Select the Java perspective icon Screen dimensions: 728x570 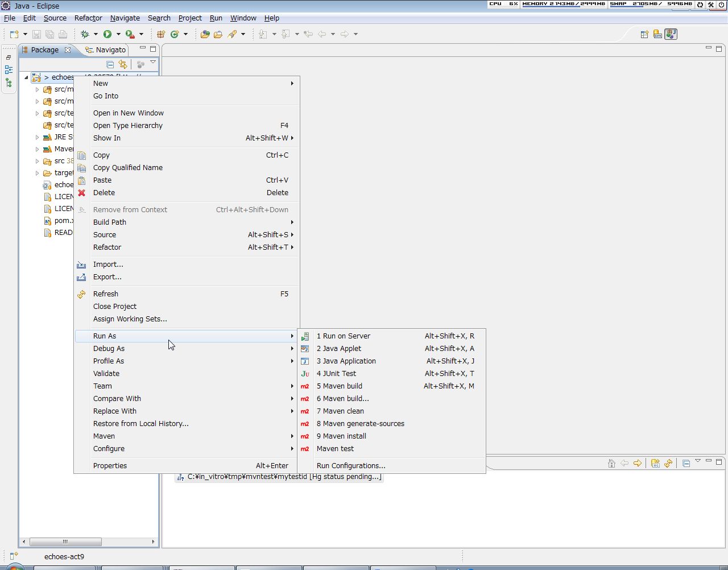coord(671,34)
